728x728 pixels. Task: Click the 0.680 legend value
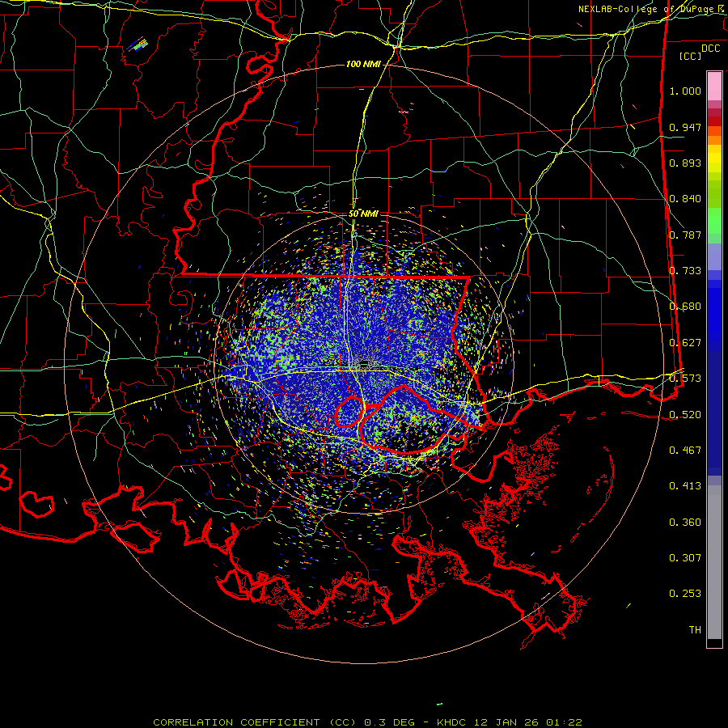(x=685, y=307)
